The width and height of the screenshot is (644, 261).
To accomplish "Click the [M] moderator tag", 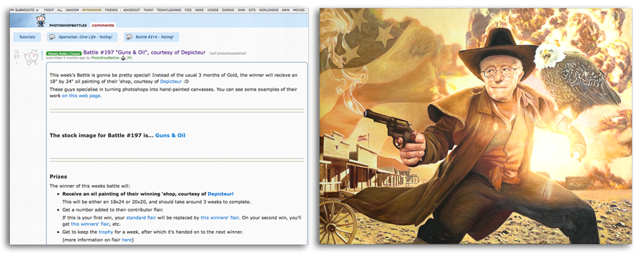I will (130, 58).
